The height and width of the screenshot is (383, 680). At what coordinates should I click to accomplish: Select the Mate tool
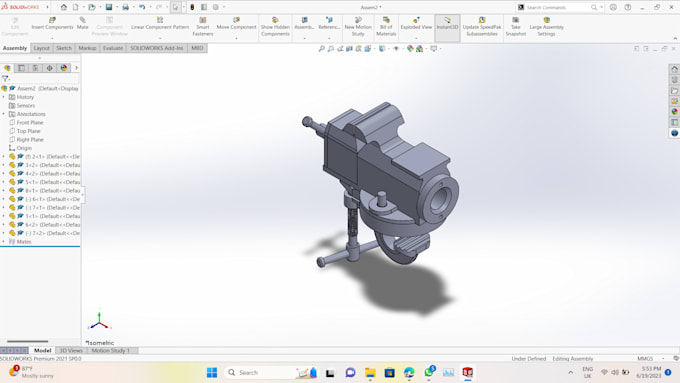(82, 23)
